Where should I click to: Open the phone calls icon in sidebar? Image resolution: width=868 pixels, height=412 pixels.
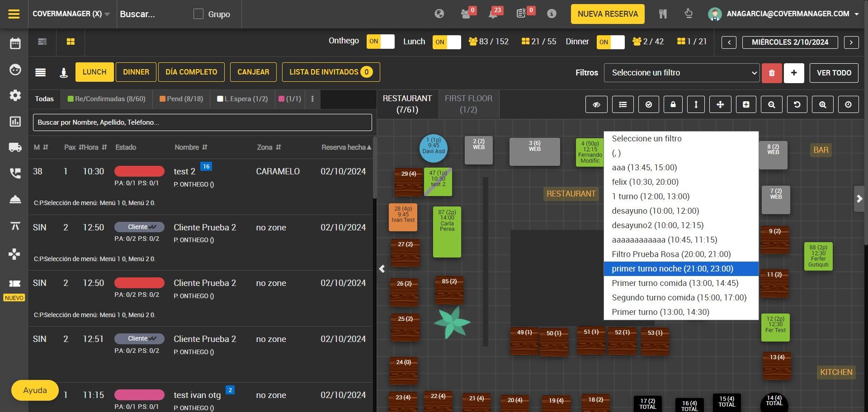(15, 173)
